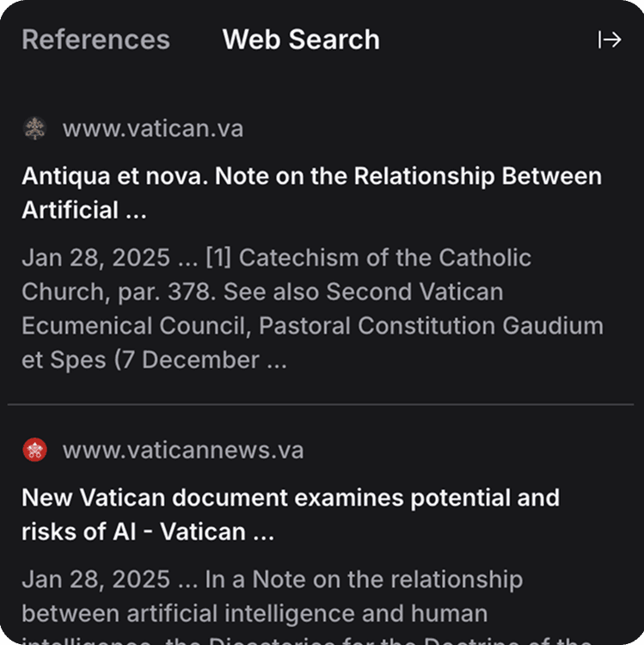Click 'et Spes (7 December ...' snippet line
Viewport: 644px width, 645px height.
[x=155, y=359]
